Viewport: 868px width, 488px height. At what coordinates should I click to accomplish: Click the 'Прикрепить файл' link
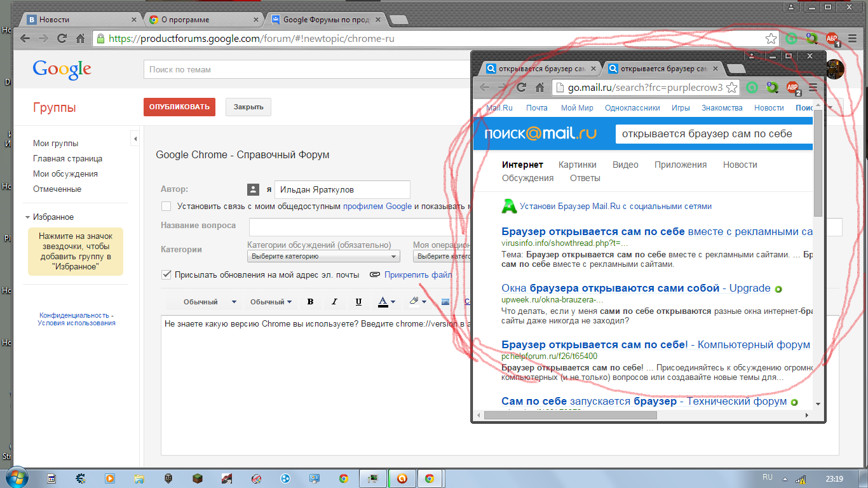click(418, 274)
